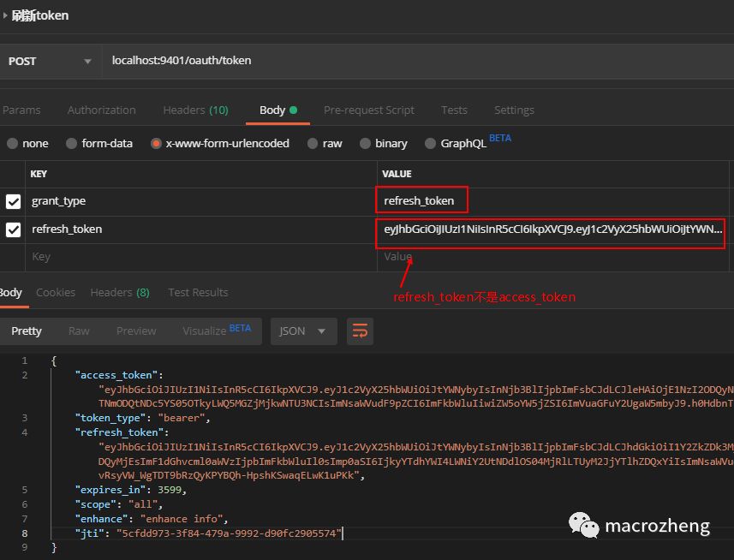The width and height of the screenshot is (734, 560).
Task: Select the none body type radio
Action: 13,144
